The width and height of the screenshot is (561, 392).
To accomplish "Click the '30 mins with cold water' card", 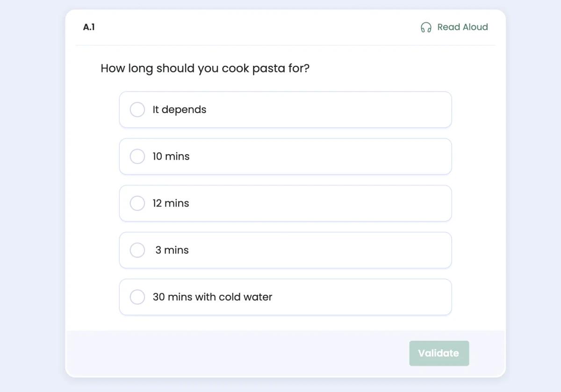I will [285, 297].
